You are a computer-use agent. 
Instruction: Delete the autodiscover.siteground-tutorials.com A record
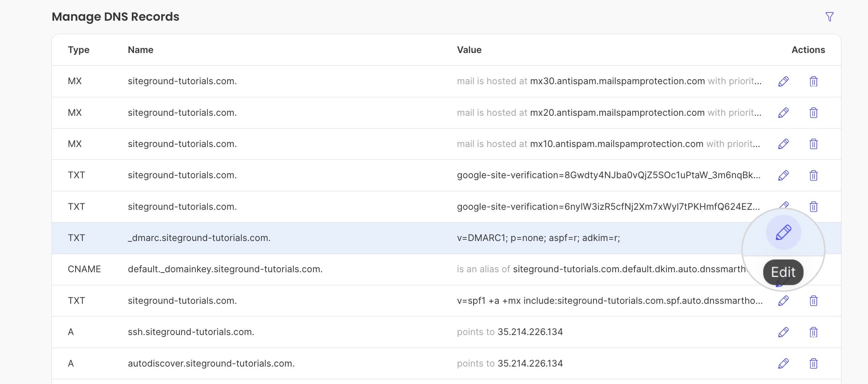(x=814, y=363)
